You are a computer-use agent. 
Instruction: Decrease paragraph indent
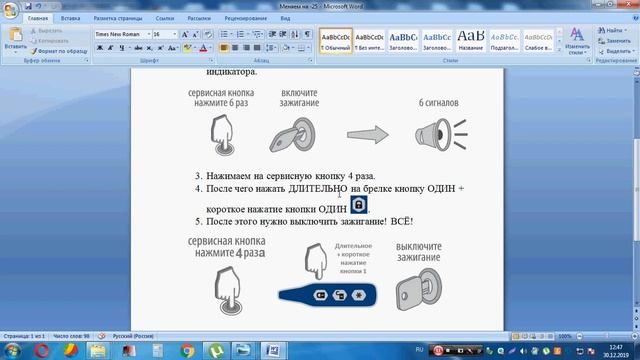tap(272, 34)
